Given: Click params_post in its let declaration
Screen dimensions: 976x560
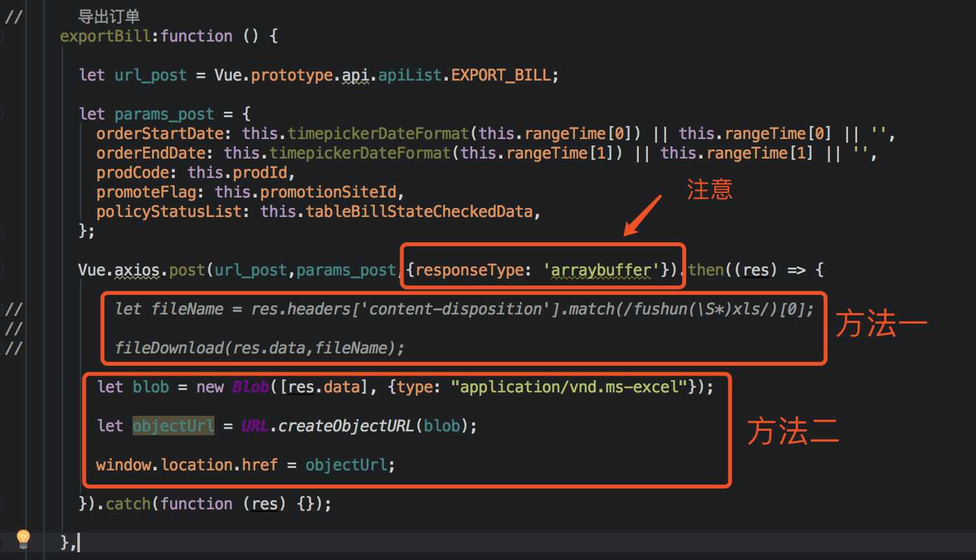Looking at the screenshot, I should [x=164, y=114].
